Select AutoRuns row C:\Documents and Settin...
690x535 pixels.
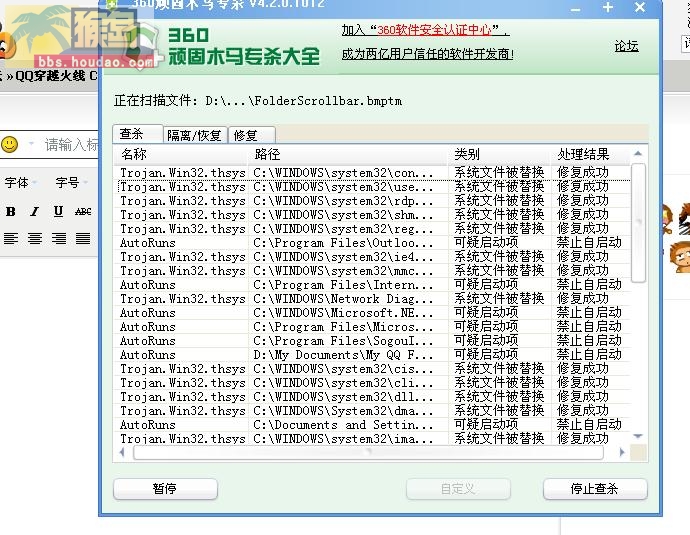pos(372,425)
